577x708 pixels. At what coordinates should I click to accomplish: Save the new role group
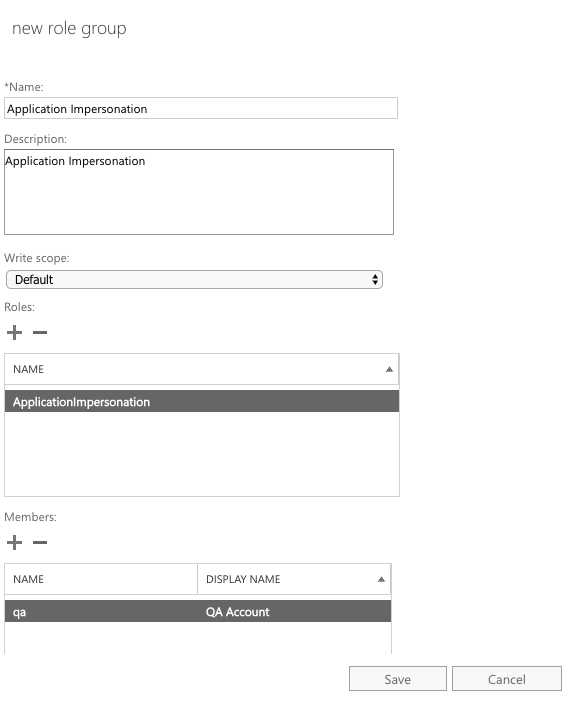click(398, 679)
